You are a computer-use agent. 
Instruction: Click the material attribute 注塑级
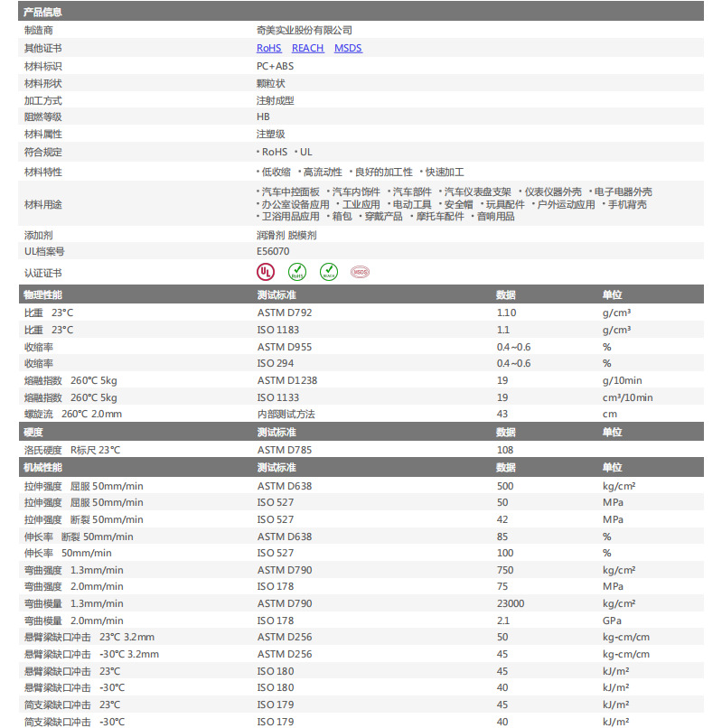coord(271,135)
